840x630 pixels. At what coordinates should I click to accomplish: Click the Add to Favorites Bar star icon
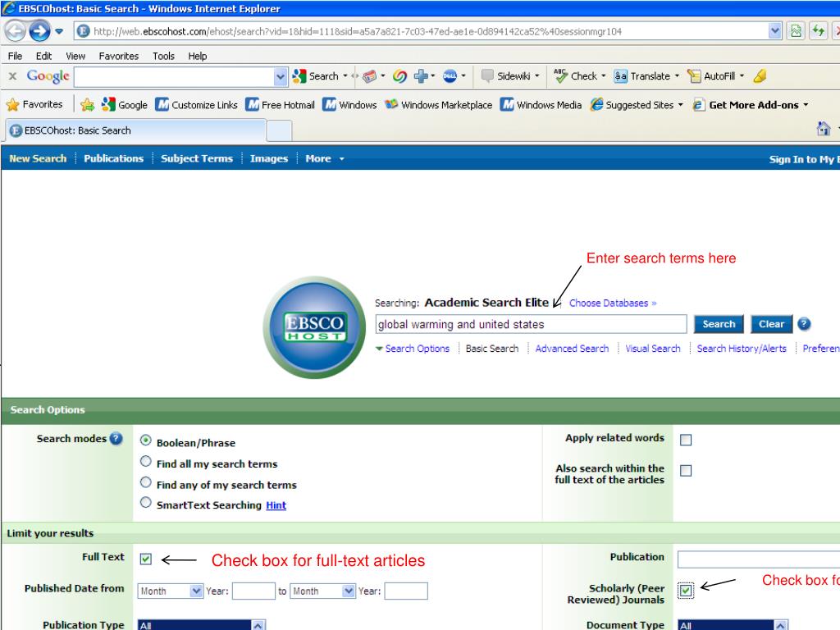pyautogui.click(x=87, y=104)
